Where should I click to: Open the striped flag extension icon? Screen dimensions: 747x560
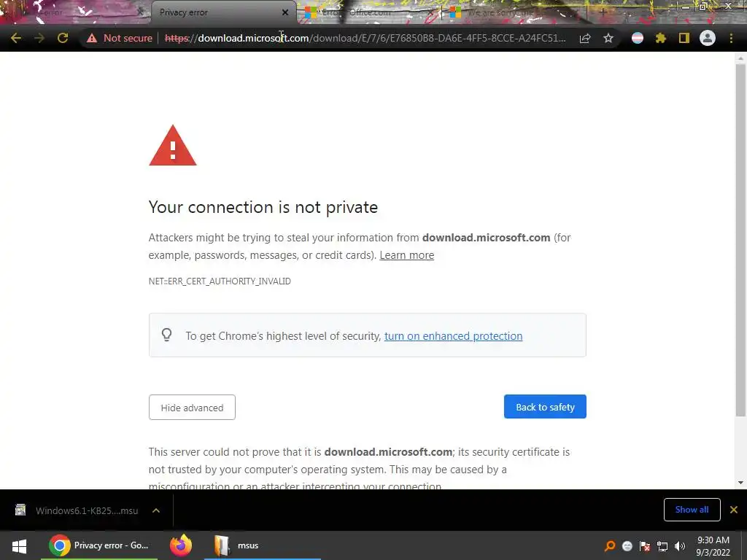638,38
